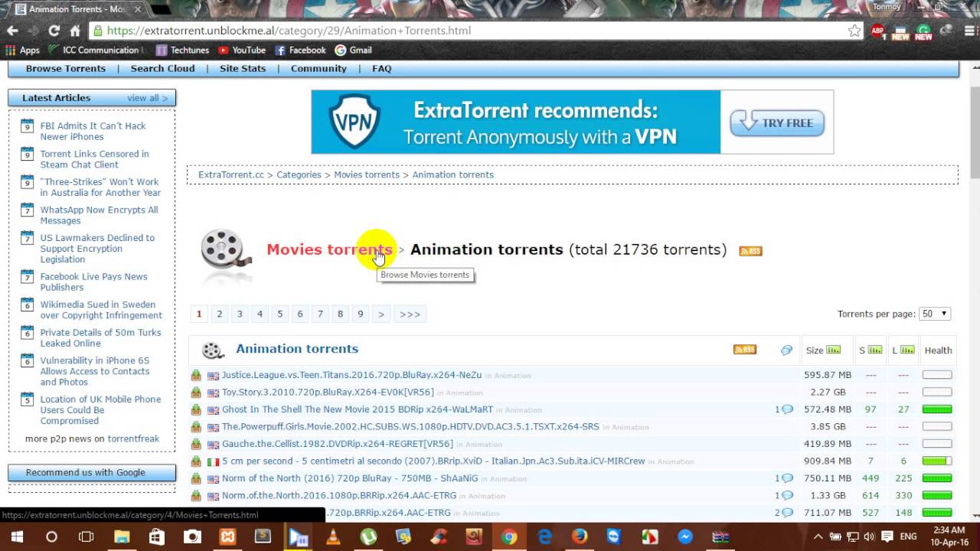Open the uTorrent taskbar icon
This screenshot has width=980, height=551.
[368, 536]
